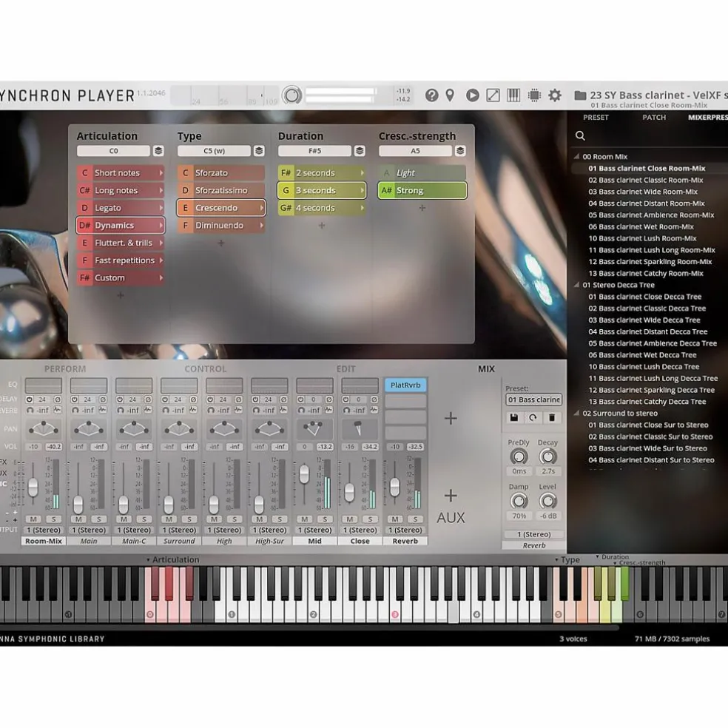728x728 pixels.
Task: Open the preset folder icon
Action: tap(580, 95)
